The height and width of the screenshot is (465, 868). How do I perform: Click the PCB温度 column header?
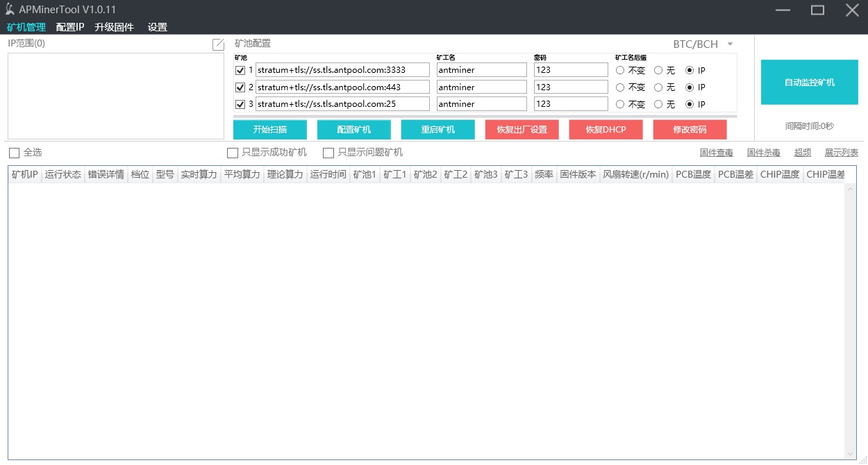pos(693,175)
